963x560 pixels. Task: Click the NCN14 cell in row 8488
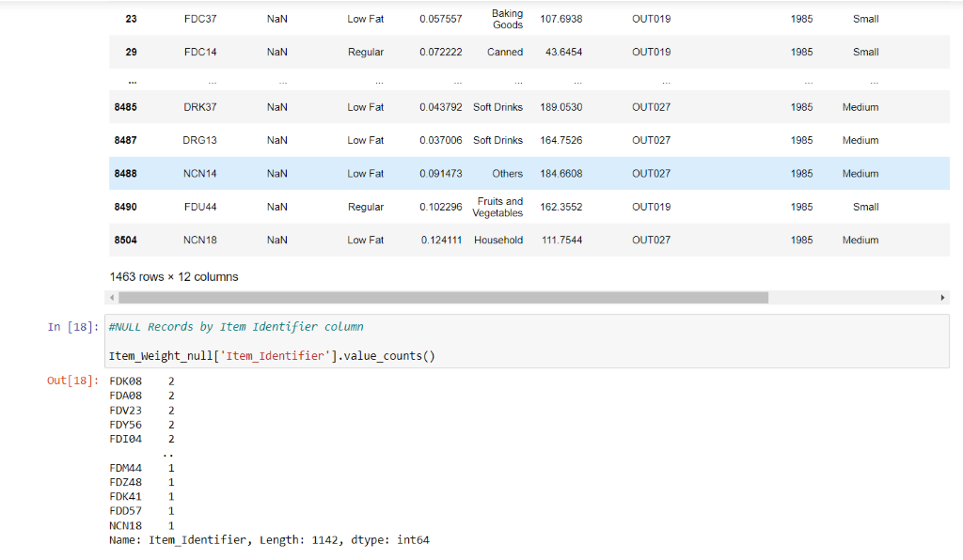[x=199, y=174]
